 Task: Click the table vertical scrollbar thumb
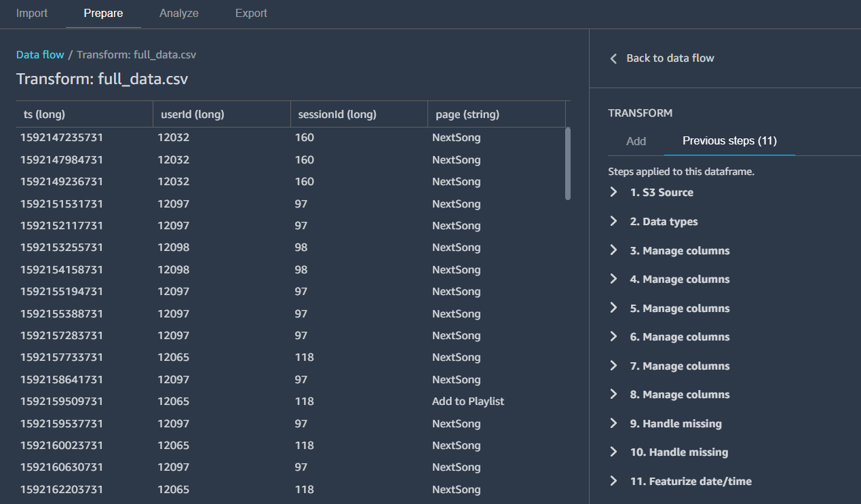click(x=567, y=163)
